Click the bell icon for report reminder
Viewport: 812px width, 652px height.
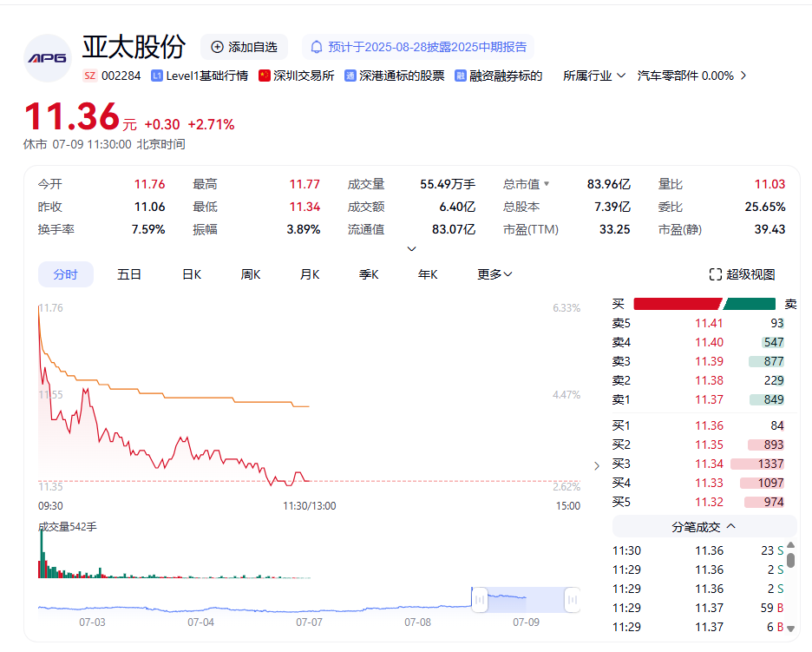pyautogui.click(x=317, y=47)
